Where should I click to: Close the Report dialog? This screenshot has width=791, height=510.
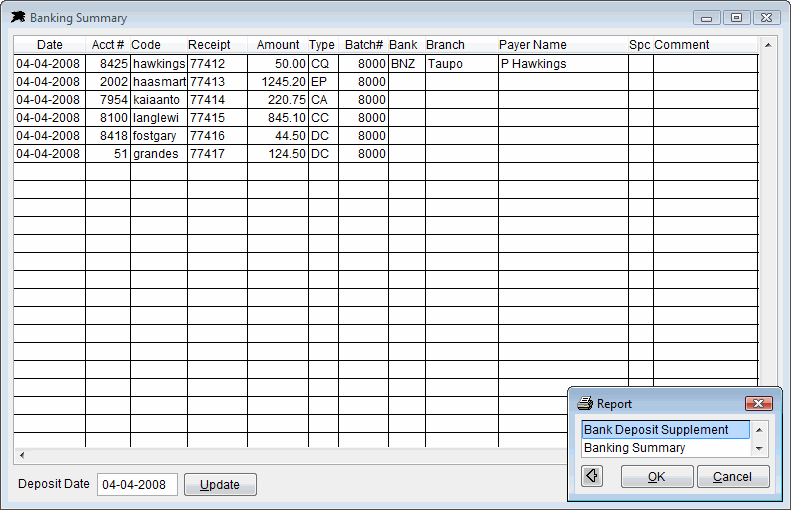click(759, 404)
